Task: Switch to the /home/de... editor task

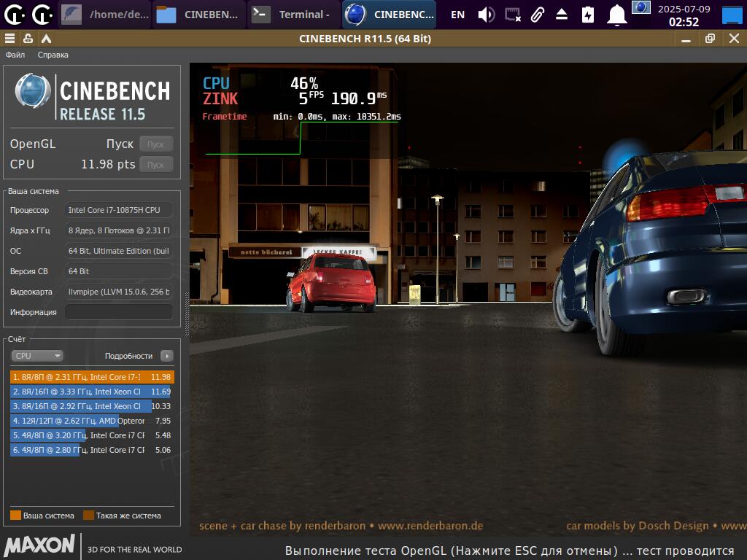Action: click(x=105, y=15)
